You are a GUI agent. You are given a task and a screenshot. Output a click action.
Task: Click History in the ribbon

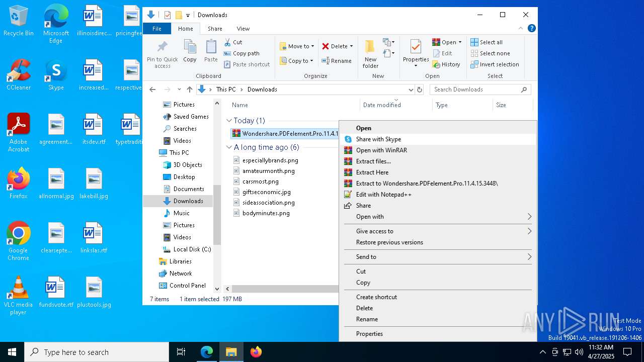click(x=446, y=64)
